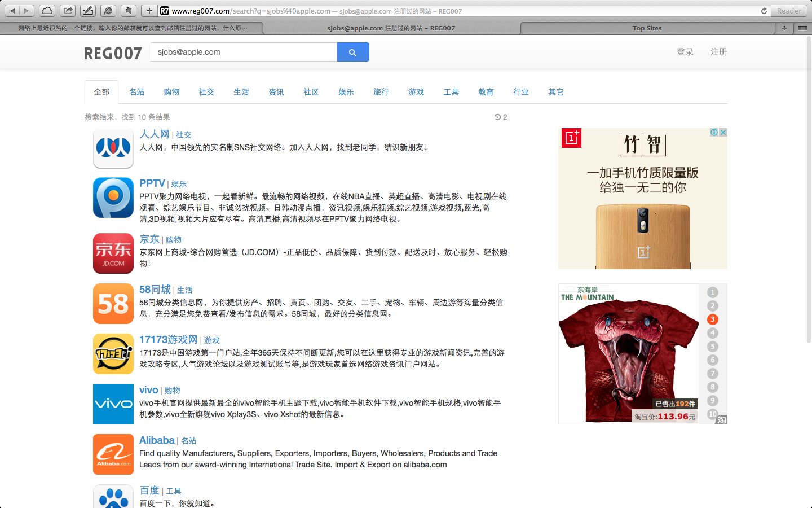Open the Alibaba site name link
812x508 pixels.
click(156, 440)
